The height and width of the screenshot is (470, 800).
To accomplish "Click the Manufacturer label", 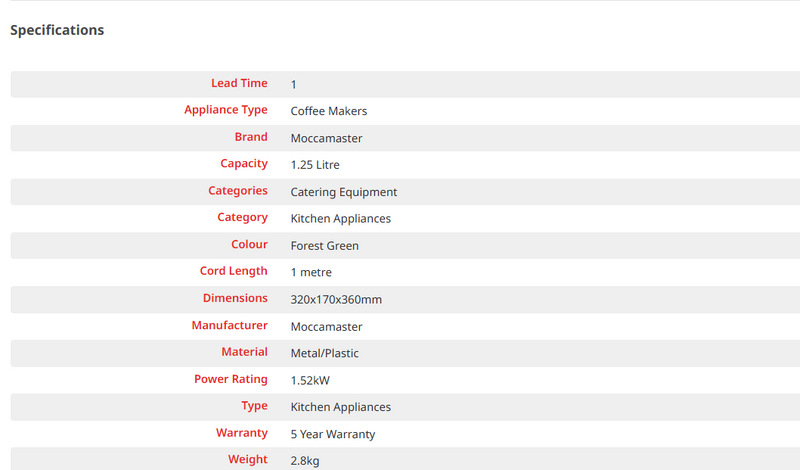I will [x=229, y=325].
